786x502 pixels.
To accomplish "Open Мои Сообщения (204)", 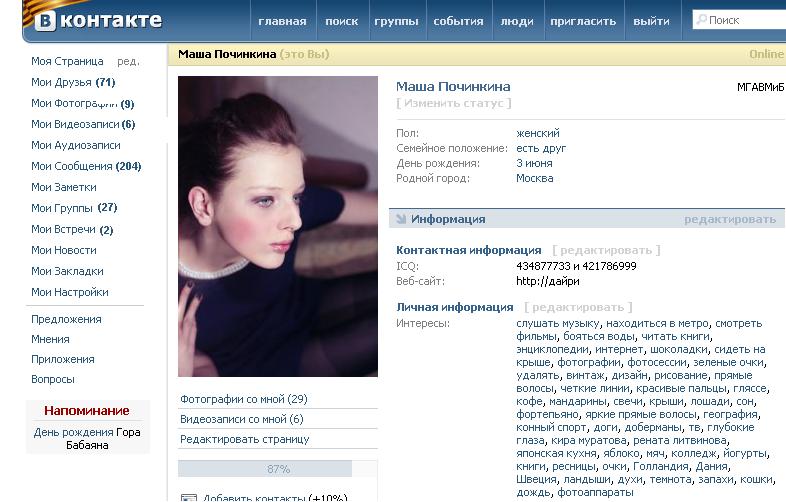I will click(86, 166).
